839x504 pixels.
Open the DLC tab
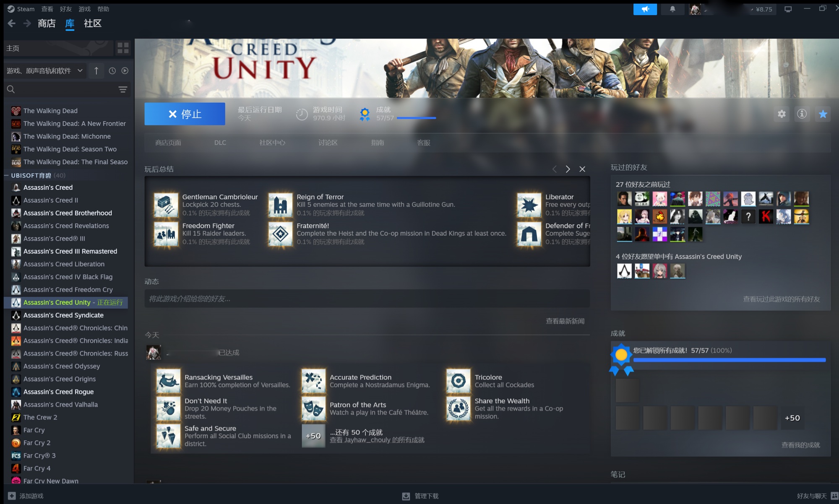220,143
